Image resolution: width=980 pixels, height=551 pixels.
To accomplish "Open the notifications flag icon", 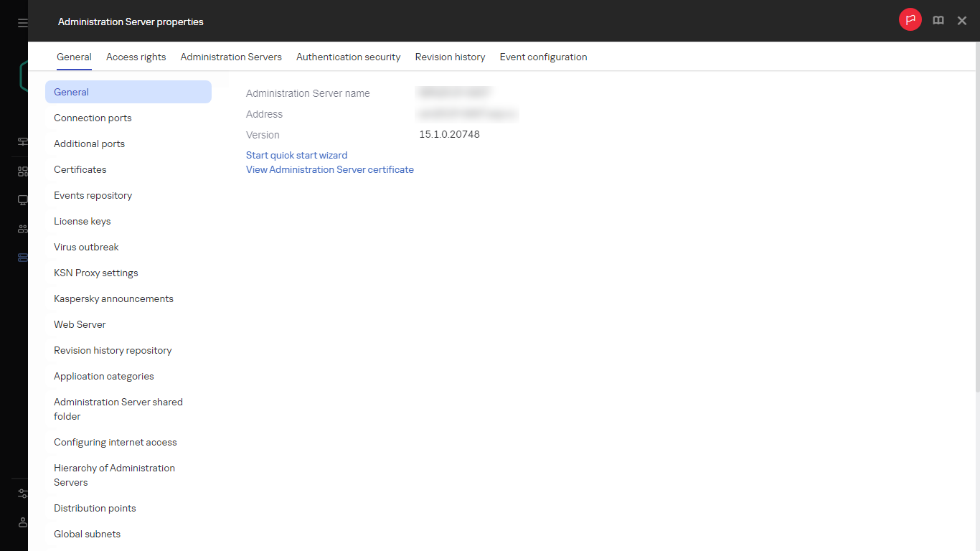I will [x=910, y=20].
